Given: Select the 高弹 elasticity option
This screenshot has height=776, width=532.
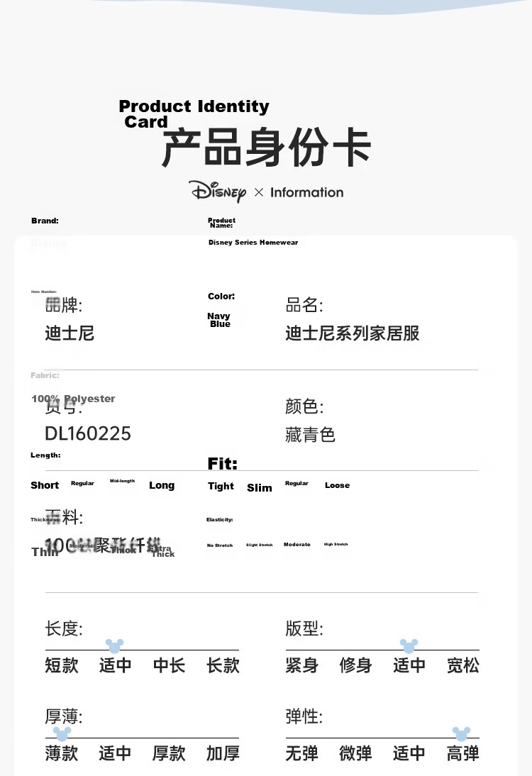Looking at the screenshot, I should point(463,753).
